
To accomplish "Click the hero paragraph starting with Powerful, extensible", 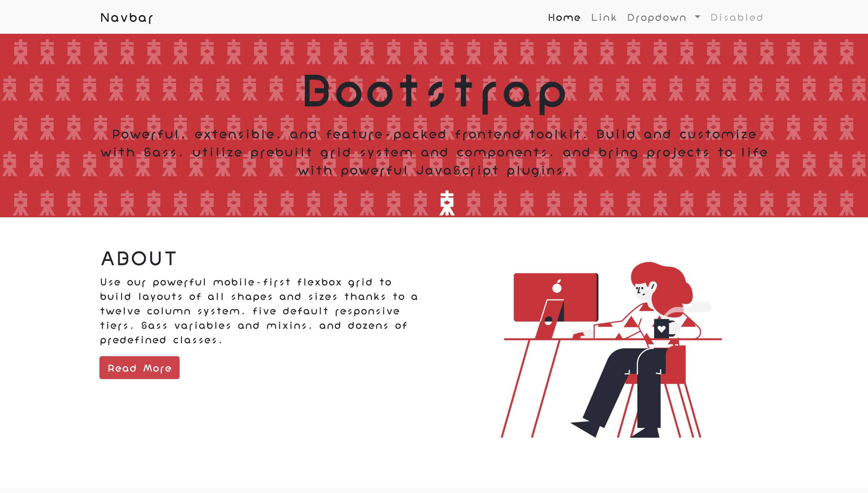I will point(434,152).
